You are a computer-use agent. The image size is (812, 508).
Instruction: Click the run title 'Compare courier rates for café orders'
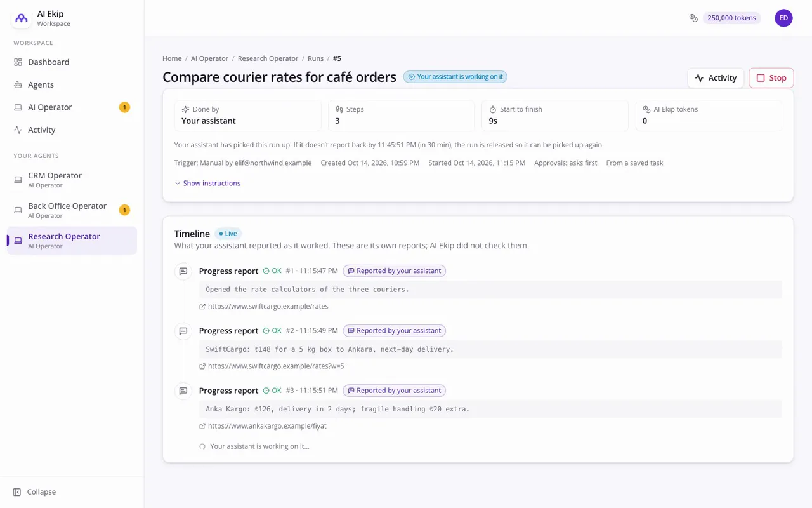(279, 77)
